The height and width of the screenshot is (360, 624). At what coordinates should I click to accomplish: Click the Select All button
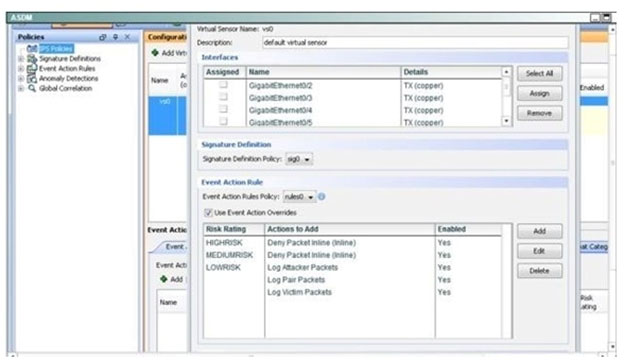[x=540, y=74]
